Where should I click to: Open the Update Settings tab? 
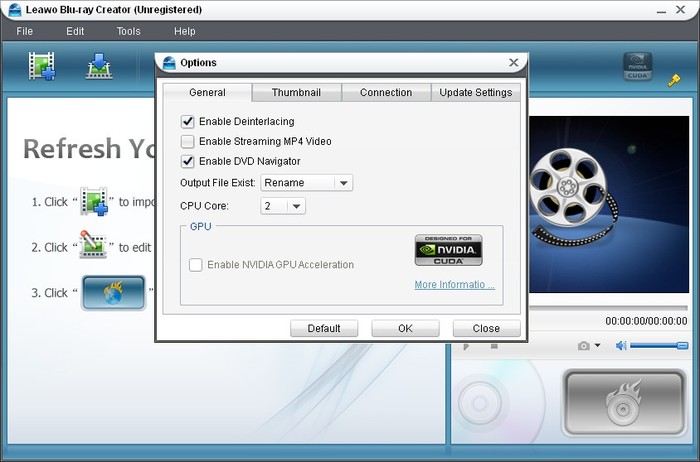pyautogui.click(x=476, y=93)
